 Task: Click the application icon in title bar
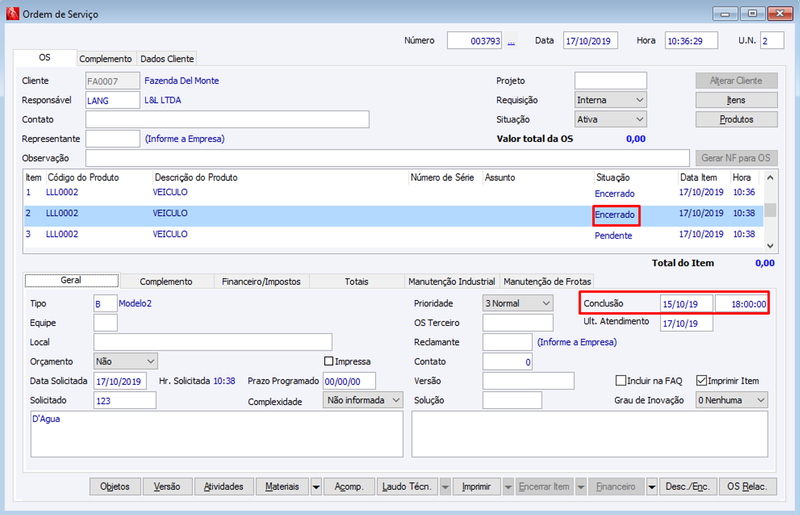(13, 14)
